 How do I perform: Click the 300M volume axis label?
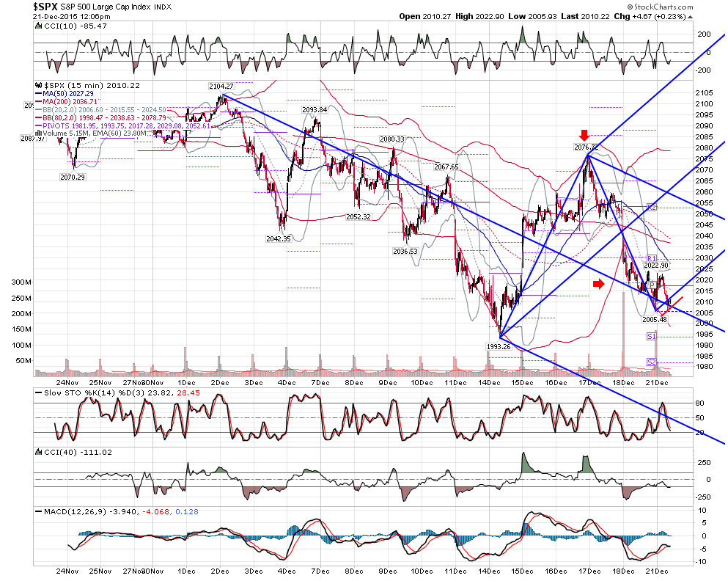click(22, 282)
